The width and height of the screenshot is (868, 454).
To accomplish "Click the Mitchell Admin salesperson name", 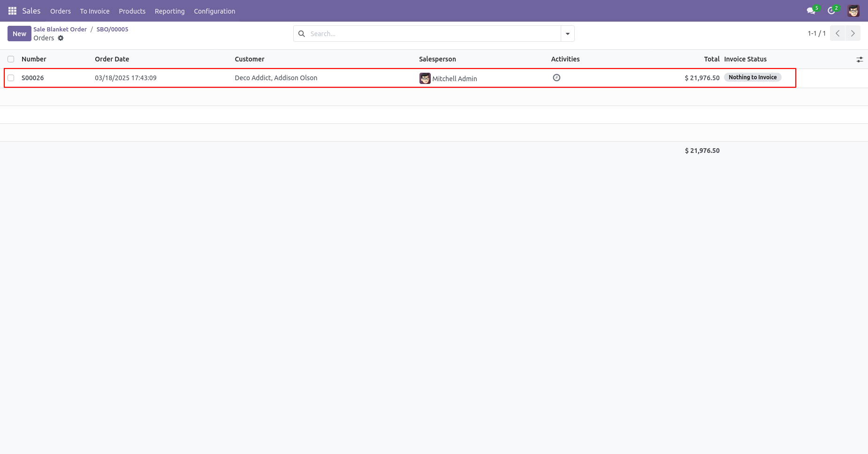I will click(x=455, y=79).
